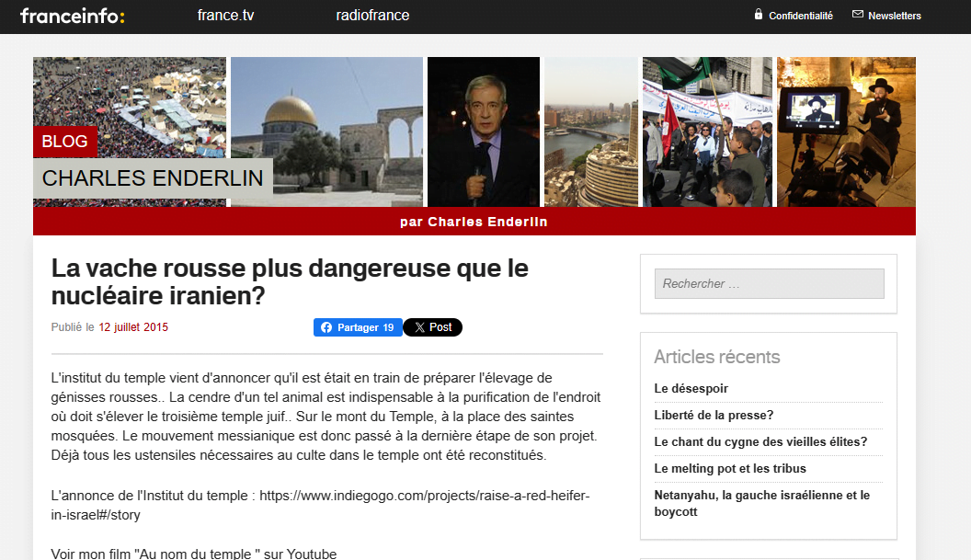Open the CHARLES ENDERLIN blog title
Screen dimensions: 971x560
click(153, 178)
